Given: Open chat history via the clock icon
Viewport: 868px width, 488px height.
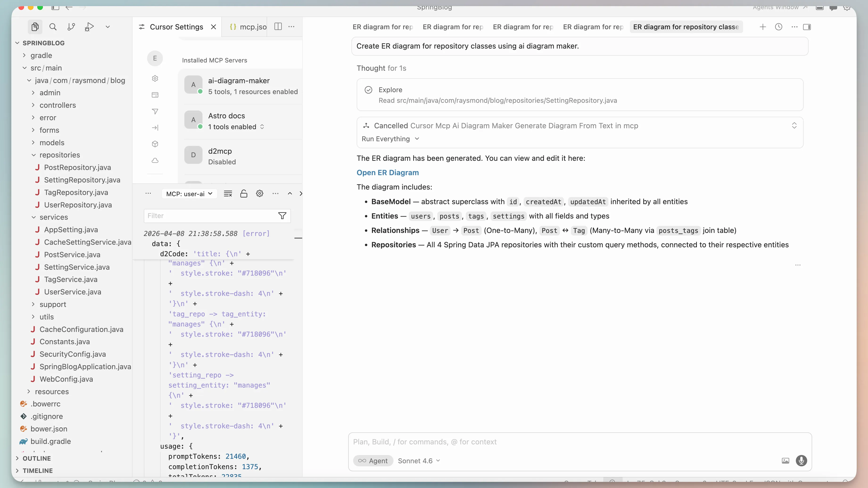Looking at the screenshot, I should point(779,27).
